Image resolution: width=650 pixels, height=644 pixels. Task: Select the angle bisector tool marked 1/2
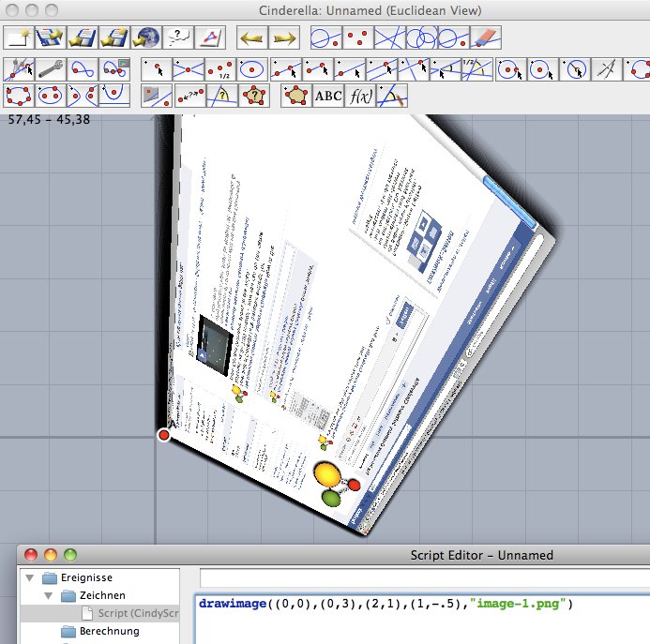477,69
